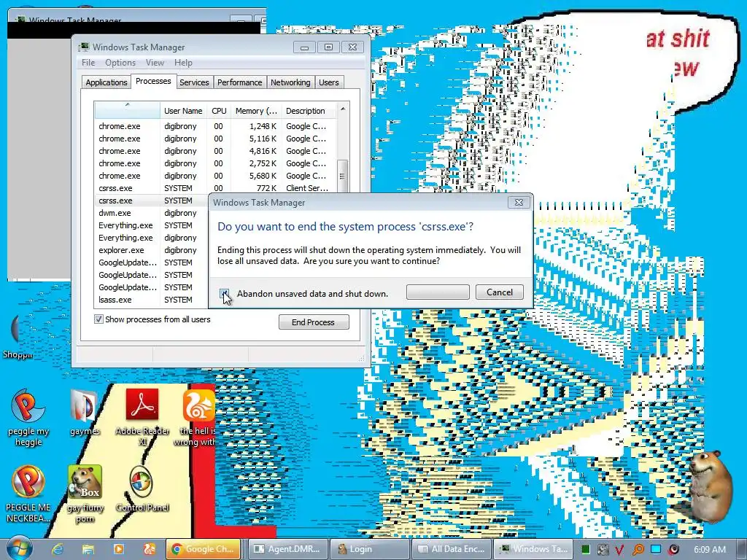Select the csrss.exe row using 772 K
The height and width of the screenshot is (560, 747).
click(x=215, y=188)
